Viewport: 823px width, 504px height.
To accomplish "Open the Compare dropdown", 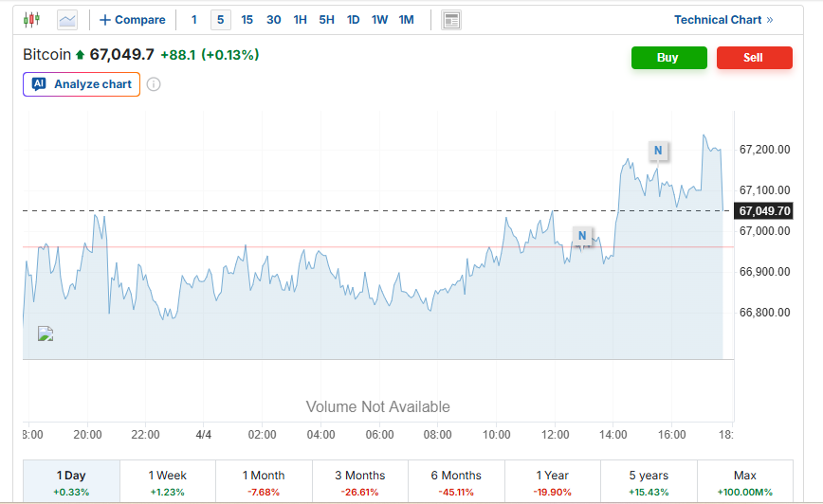I will coord(133,20).
